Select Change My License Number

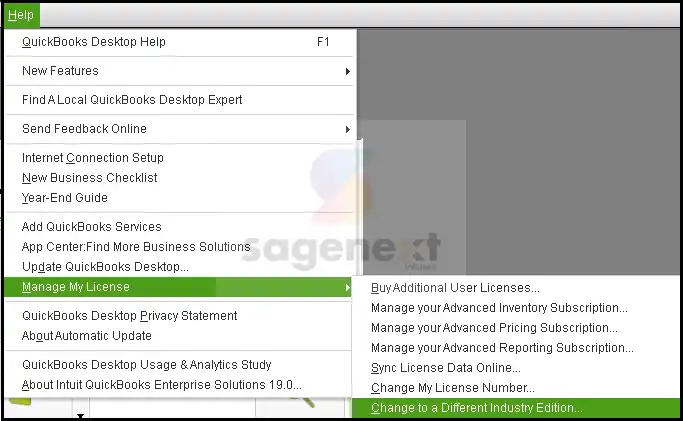coord(516,388)
